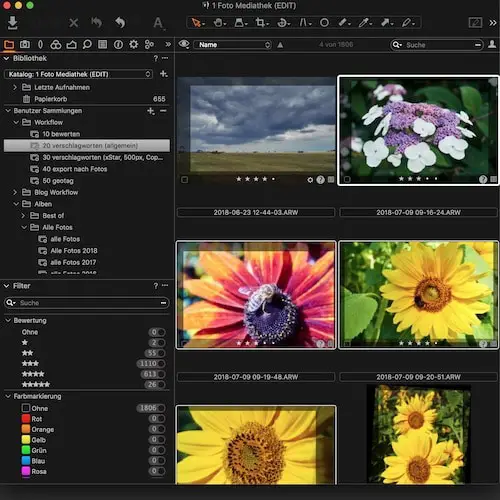The image size is (500, 500).
Task: Open the Batch cogs tool tab
Action: [x=149, y=44]
